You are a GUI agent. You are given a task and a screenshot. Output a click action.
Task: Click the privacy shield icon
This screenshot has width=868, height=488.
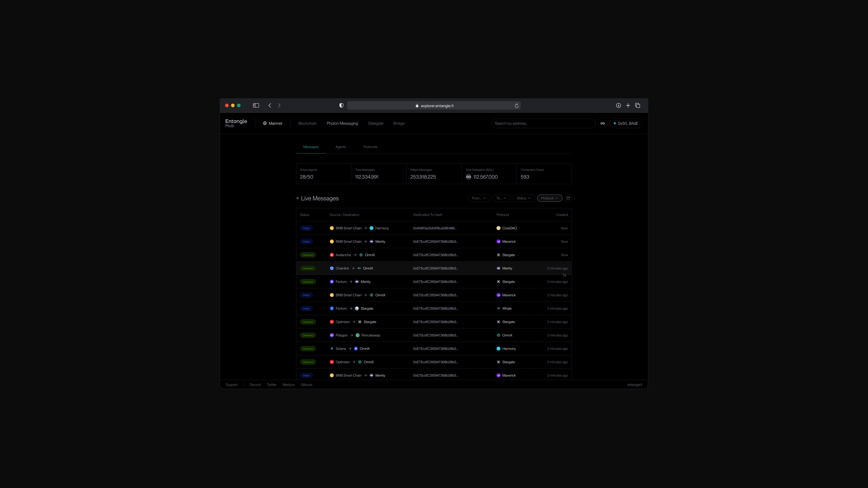point(341,105)
